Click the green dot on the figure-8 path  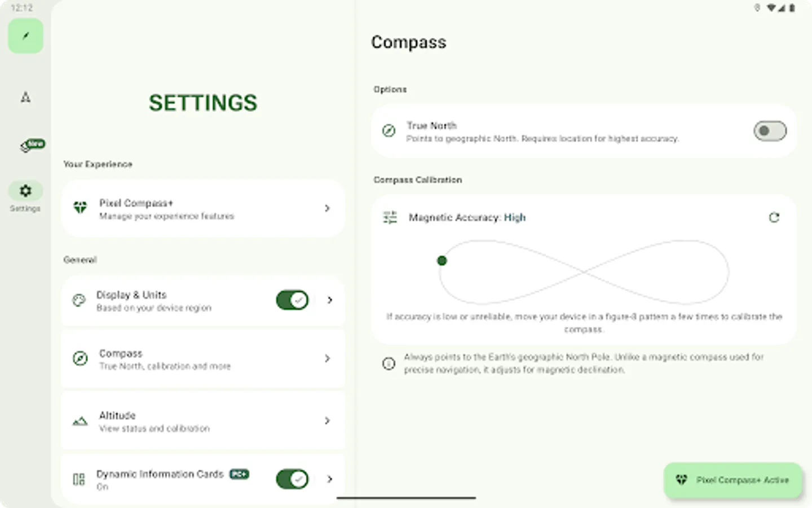pos(442,260)
